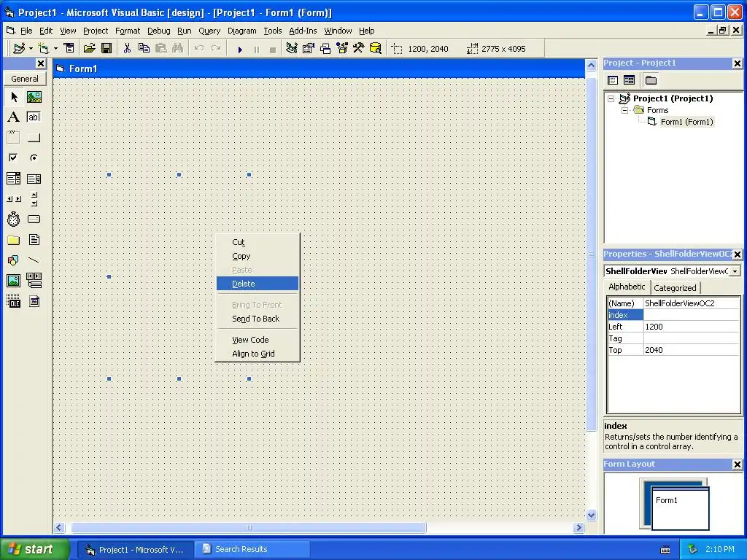Select the CommandButton control tool

(34, 137)
